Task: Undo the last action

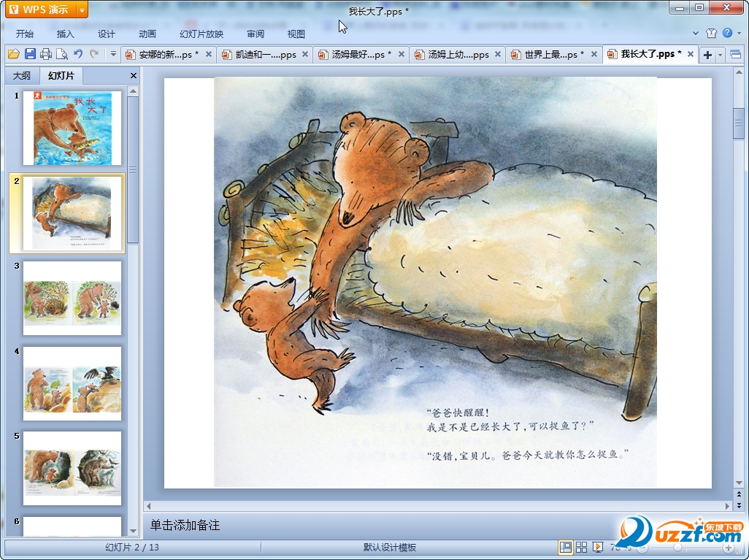Action: 78,54
